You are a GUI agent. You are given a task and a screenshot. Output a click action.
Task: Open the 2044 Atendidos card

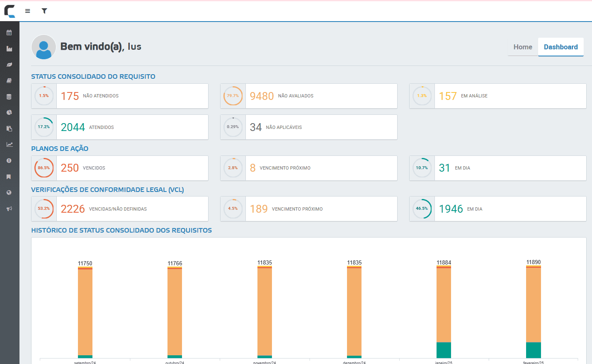[120, 127]
